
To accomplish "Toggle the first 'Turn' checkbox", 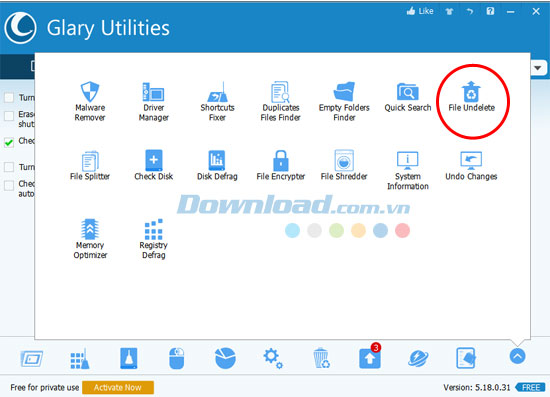I will click(x=9, y=97).
